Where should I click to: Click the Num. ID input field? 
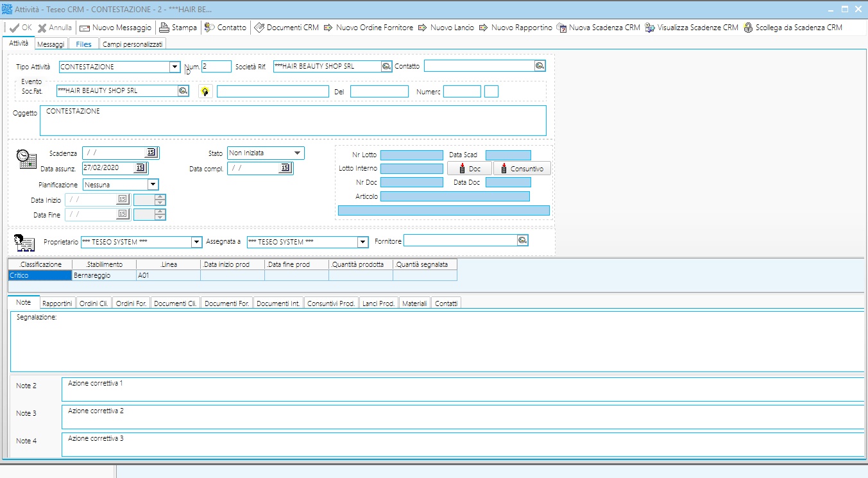[216, 66]
